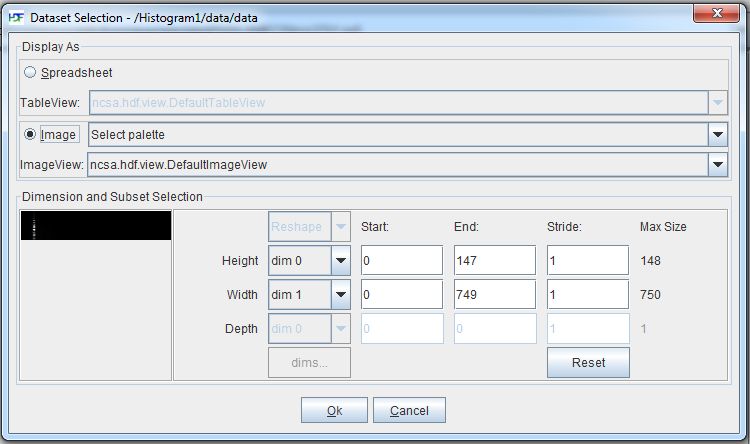Open the Width dimension dropdown
This screenshot has width=750, height=444.
pos(340,295)
